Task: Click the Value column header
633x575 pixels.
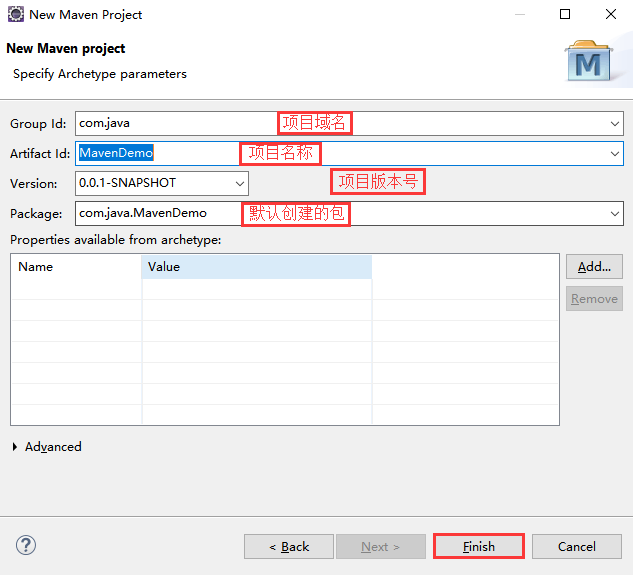Action: click(256, 267)
